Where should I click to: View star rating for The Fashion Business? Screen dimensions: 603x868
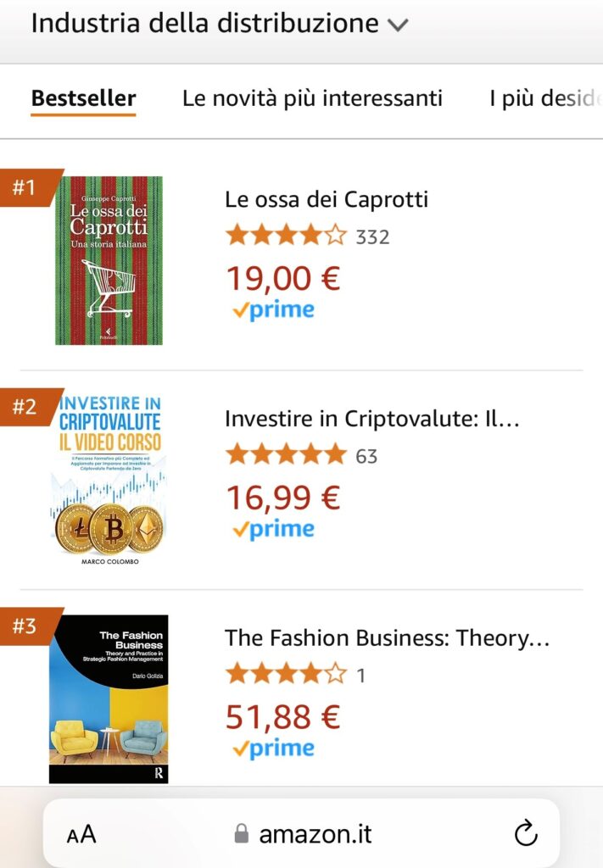click(x=286, y=675)
